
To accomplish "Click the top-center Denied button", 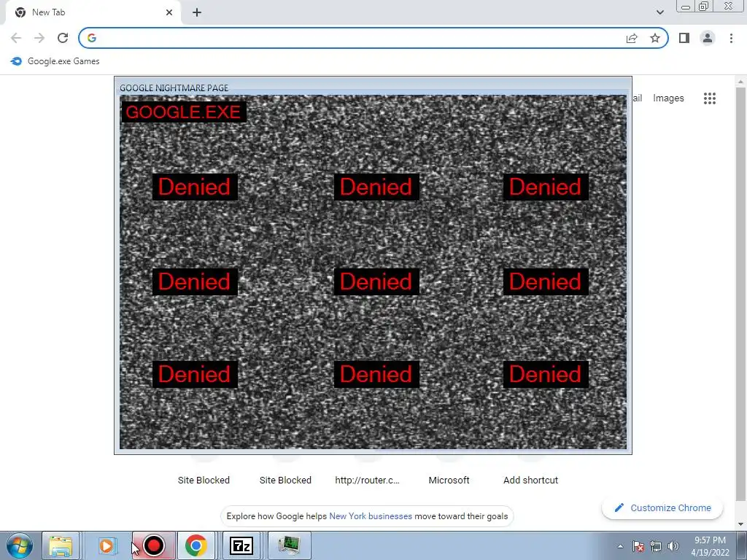I will 376,187.
